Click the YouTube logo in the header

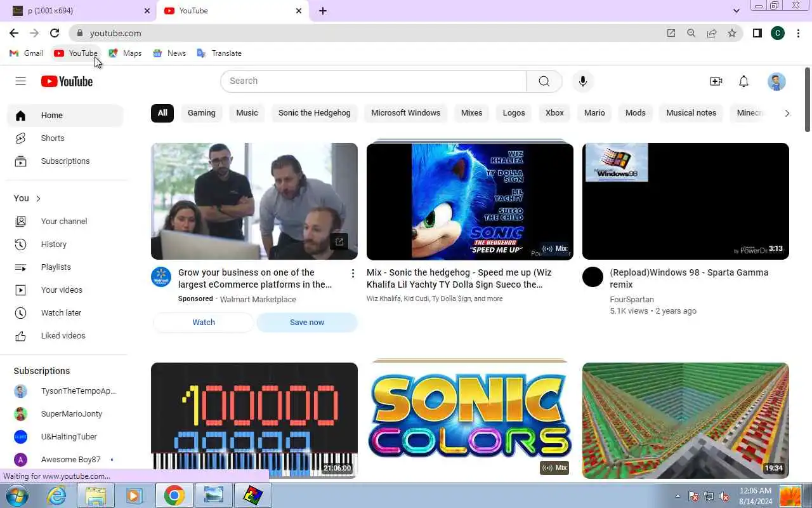(x=67, y=81)
